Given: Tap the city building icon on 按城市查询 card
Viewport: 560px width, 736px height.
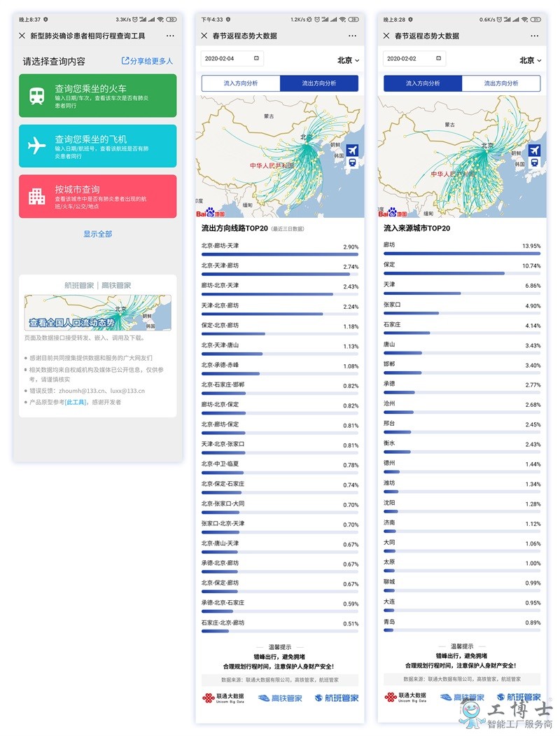Looking at the screenshot, I should coord(37,197).
